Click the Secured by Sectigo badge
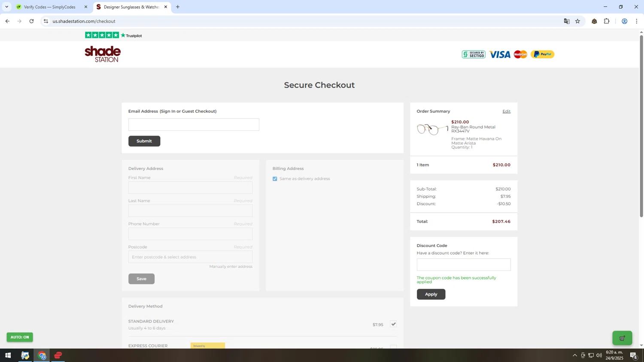 (474, 54)
